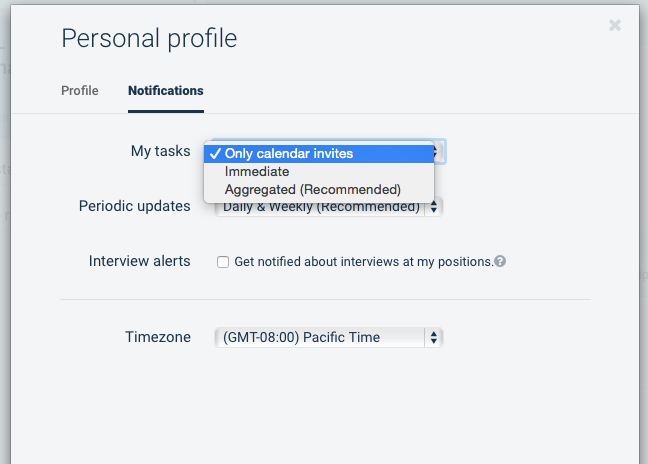Open the Timezone dropdown

tap(328, 337)
